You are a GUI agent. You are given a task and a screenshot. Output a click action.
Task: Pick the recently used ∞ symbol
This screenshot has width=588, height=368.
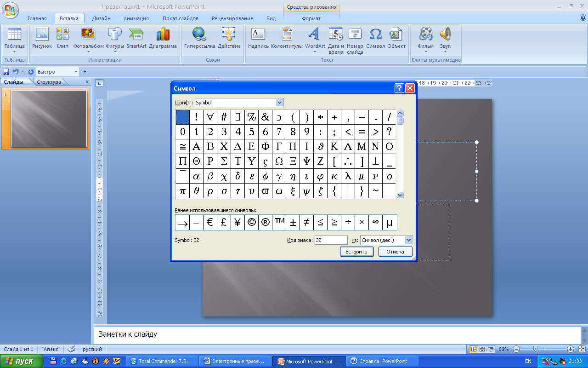(x=375, y=223)
